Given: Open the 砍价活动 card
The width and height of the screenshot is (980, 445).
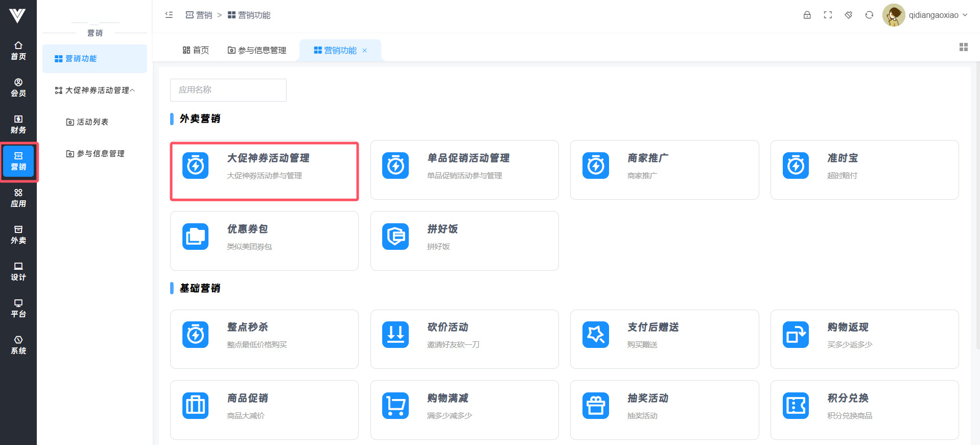Looking at the screenshot, I should (x=464, y=339).
